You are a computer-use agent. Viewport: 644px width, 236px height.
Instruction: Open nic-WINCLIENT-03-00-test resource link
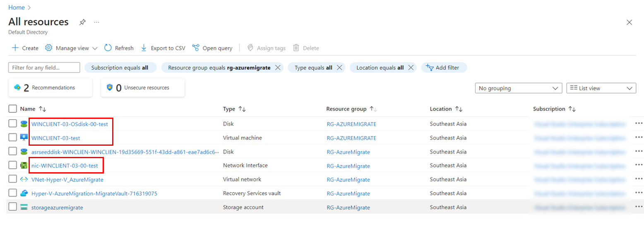point(65,166)
